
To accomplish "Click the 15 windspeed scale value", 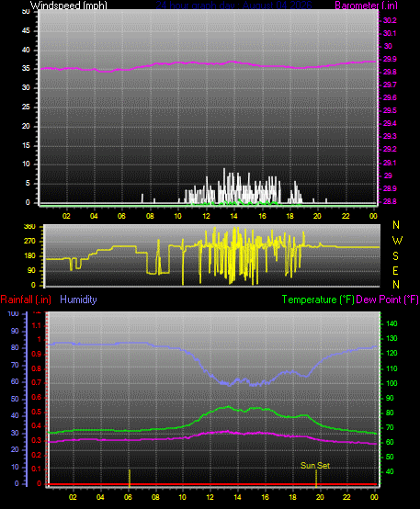I will click(26, 145).
